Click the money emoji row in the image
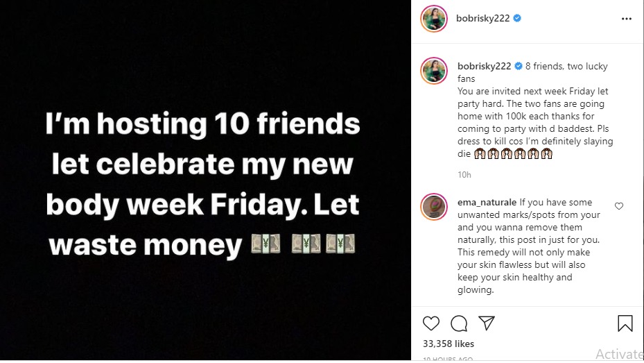This screenshot has width=644, height=363. click(x=304, y=244)
